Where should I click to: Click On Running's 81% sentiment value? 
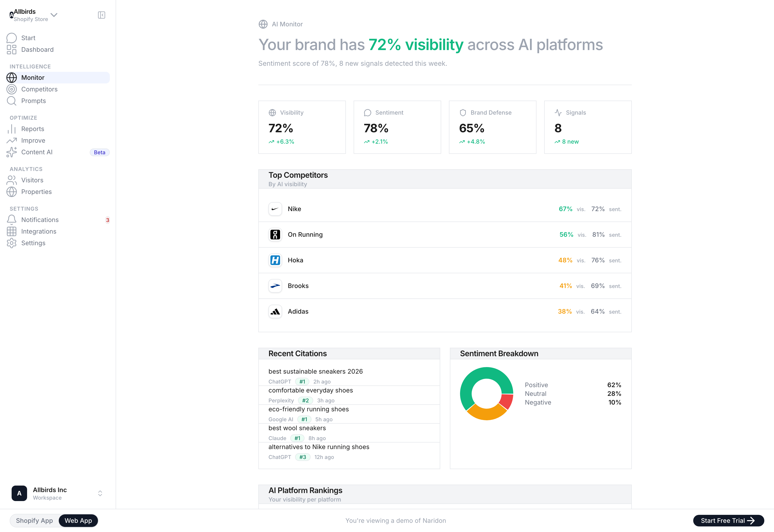(598, 235)
